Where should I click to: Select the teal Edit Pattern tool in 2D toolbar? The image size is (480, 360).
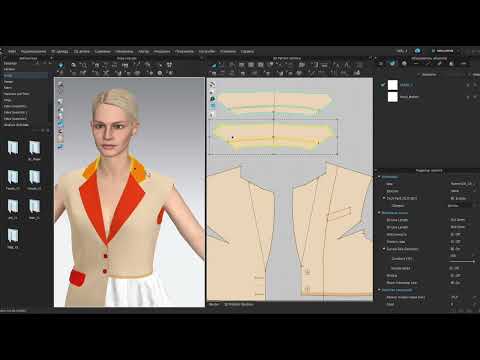point(214,65)
